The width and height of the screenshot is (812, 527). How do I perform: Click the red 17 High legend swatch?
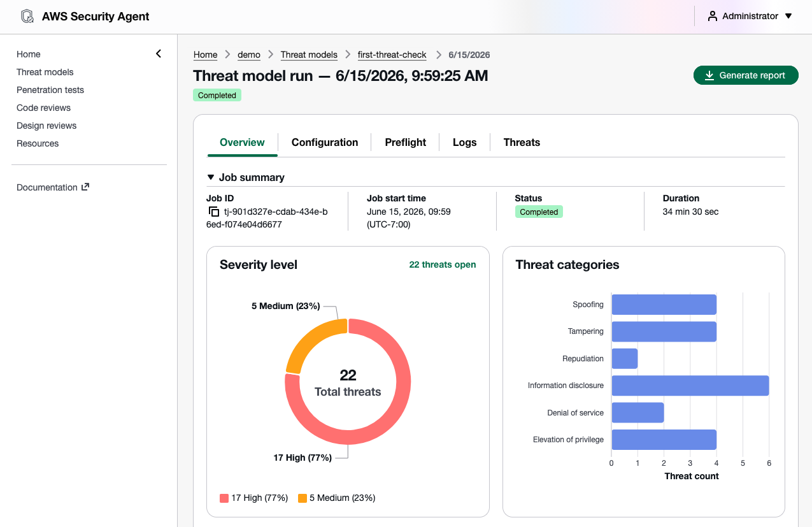pyautogui.click(x=224, y=498)
